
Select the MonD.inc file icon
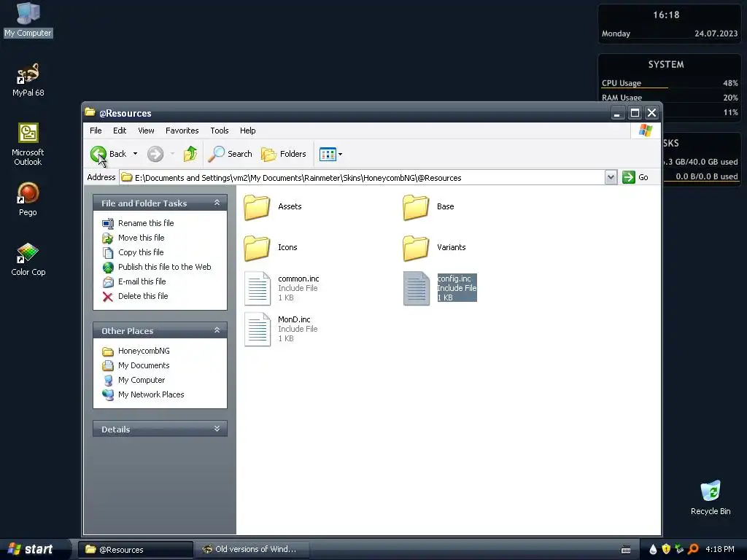click(258, 329)
